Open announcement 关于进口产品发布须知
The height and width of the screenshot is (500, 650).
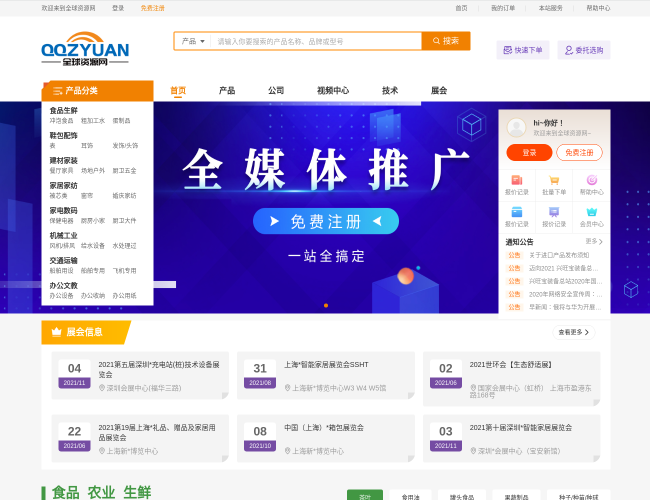pos(559,255)
